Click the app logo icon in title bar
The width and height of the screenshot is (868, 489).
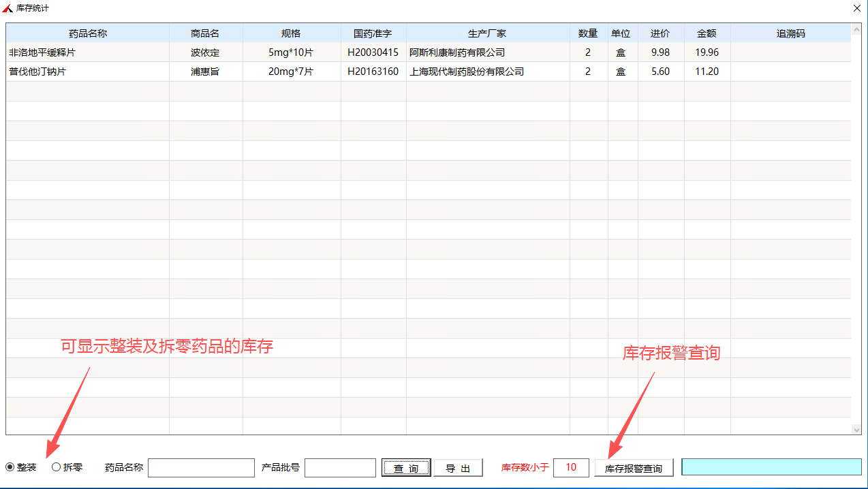pos(7,7)
